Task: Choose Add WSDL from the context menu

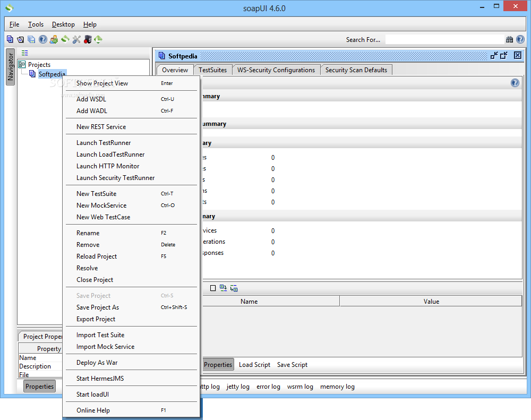Action: coord(131,99)
